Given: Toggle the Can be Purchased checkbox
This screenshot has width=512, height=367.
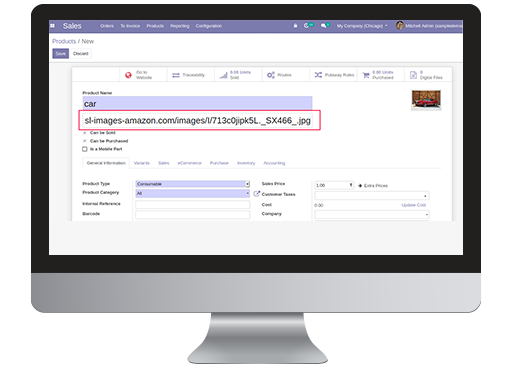Looking at the screenshot, I should coord(85,141).
